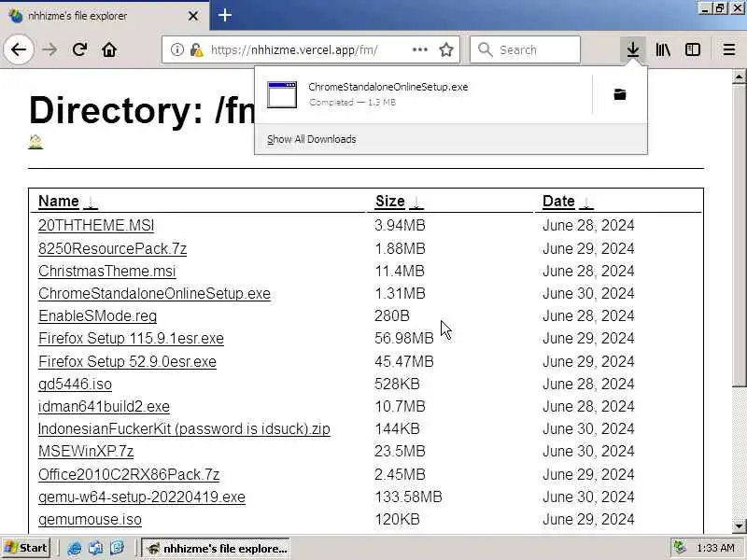Show site information icon in address bar
This screenshot has height=560, width=747.
[176, 49]
